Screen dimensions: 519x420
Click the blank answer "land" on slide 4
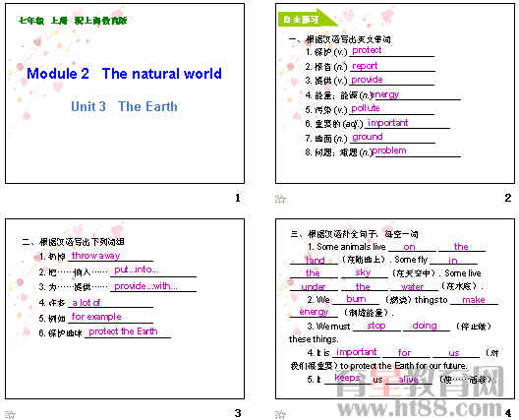pyautogui.click(x=316, y=261)
